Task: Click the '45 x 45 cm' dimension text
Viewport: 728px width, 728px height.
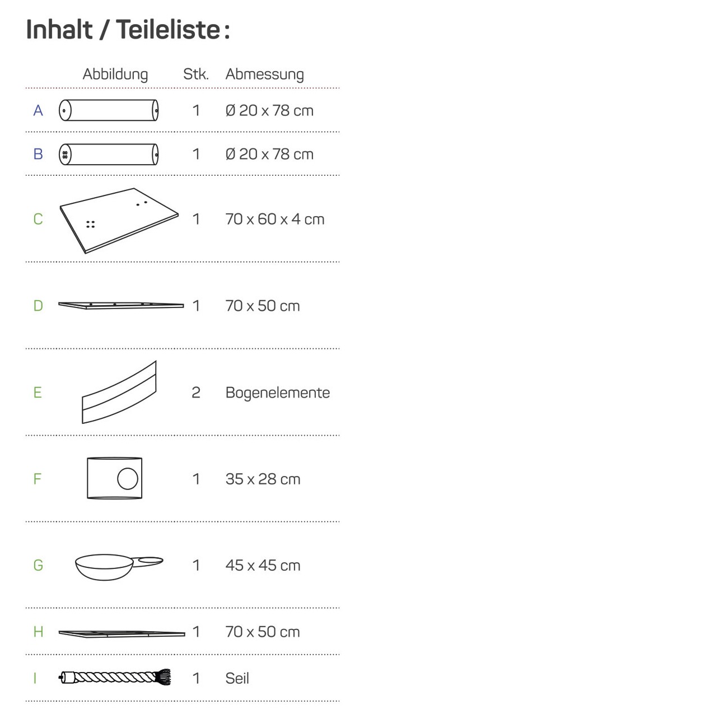Action: click(x=263, y=565)
